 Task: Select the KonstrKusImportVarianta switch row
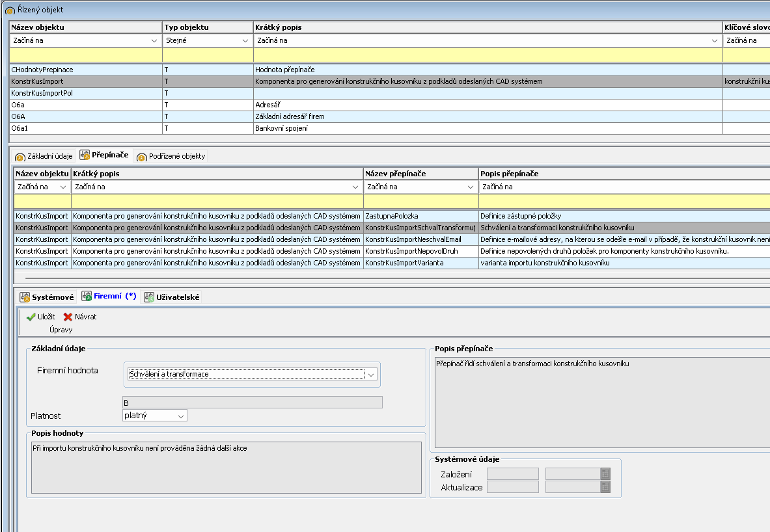pos(420,263)
